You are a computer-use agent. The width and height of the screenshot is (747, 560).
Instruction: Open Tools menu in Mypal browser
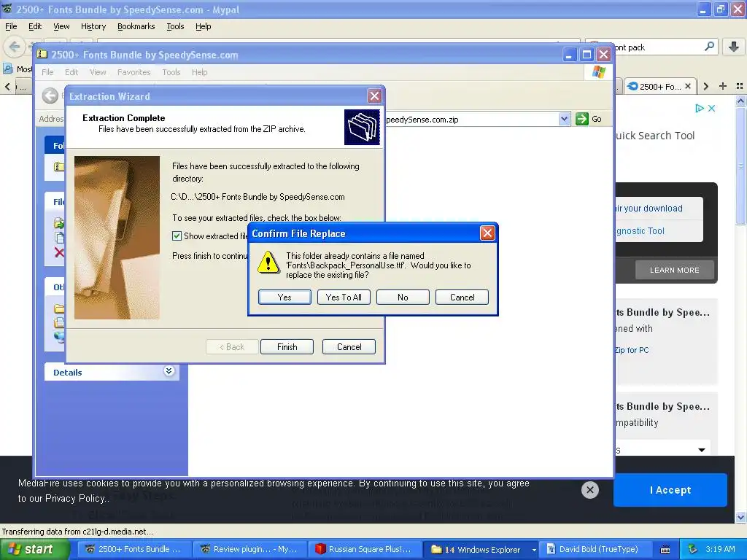click(175, 26)
